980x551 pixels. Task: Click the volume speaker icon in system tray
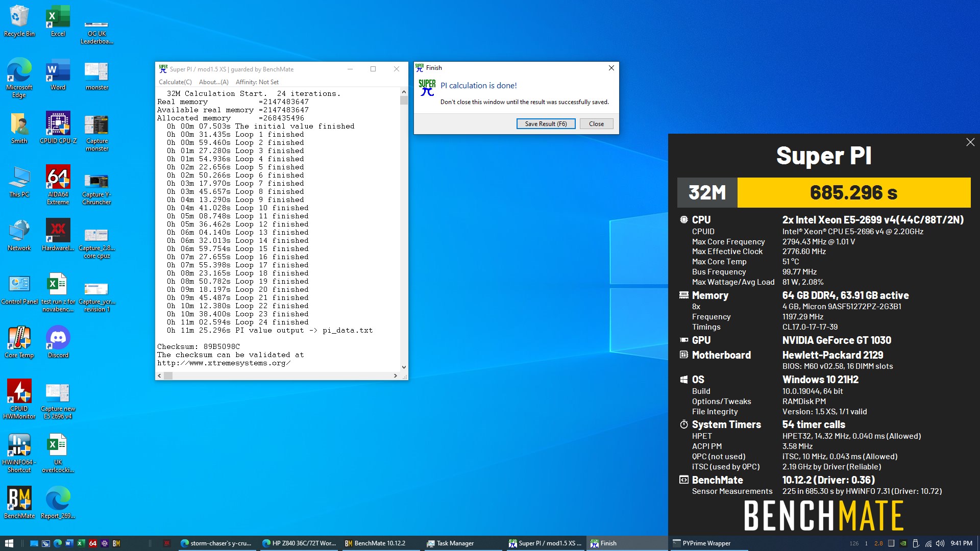(940, 543)
